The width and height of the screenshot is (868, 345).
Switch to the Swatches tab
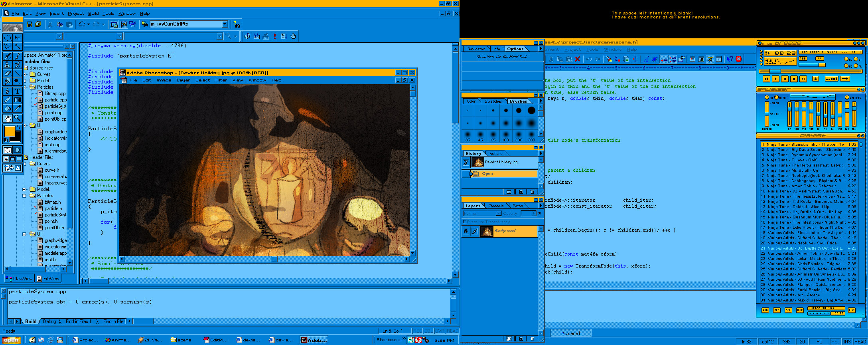pos(493,101)
